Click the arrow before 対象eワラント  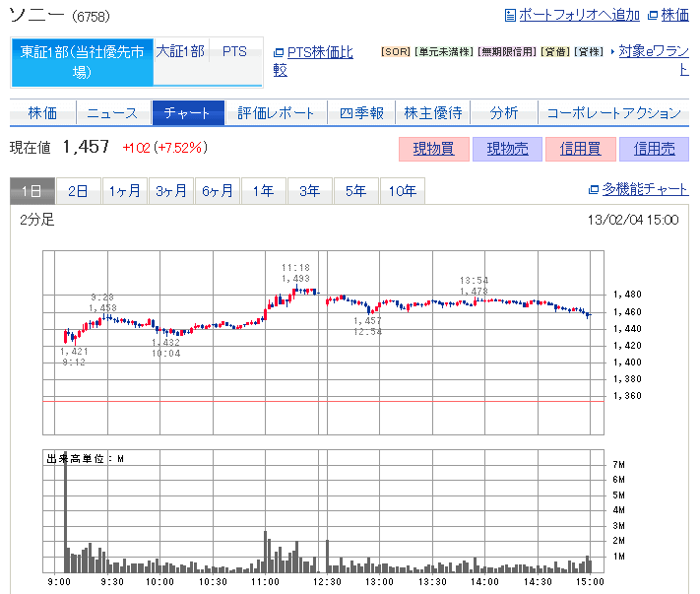click(x=612, y=52)
